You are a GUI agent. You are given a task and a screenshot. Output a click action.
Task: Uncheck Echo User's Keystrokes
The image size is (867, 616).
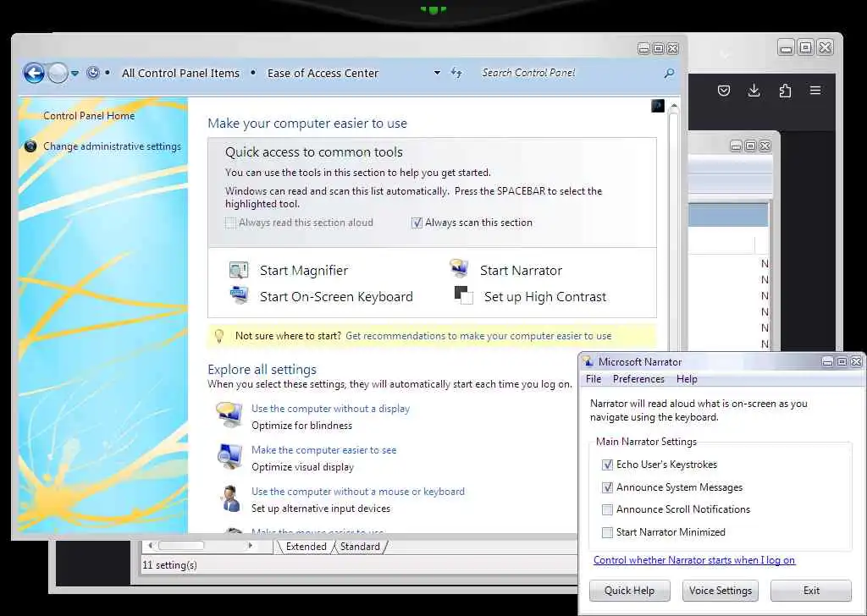607,465
